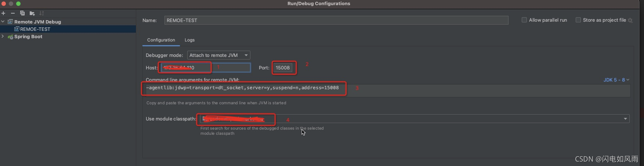Enable Allow parallel run checkbox
Image resolution: width=644 pixels, height=166 pixels.
[524, 20]
